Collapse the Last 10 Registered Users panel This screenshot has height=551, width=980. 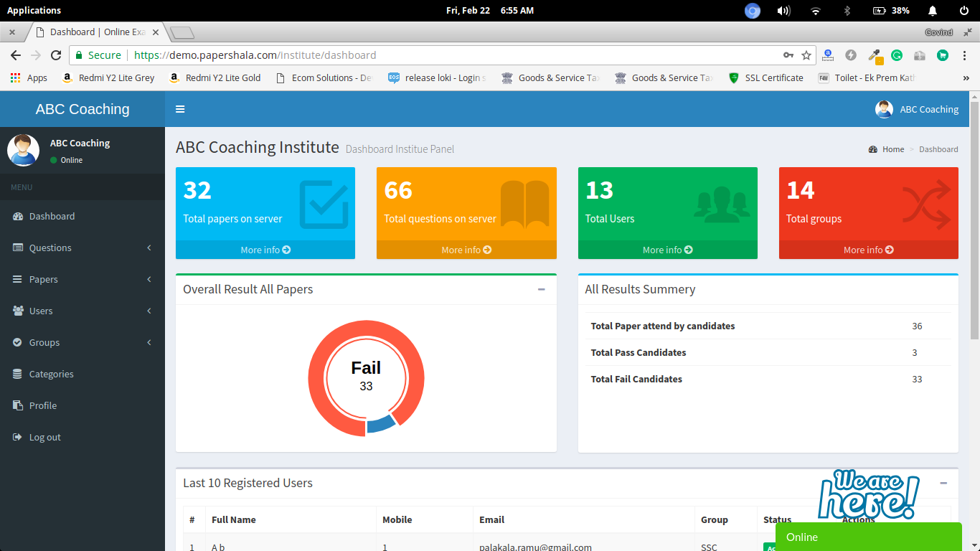click(x=943, y=483)
